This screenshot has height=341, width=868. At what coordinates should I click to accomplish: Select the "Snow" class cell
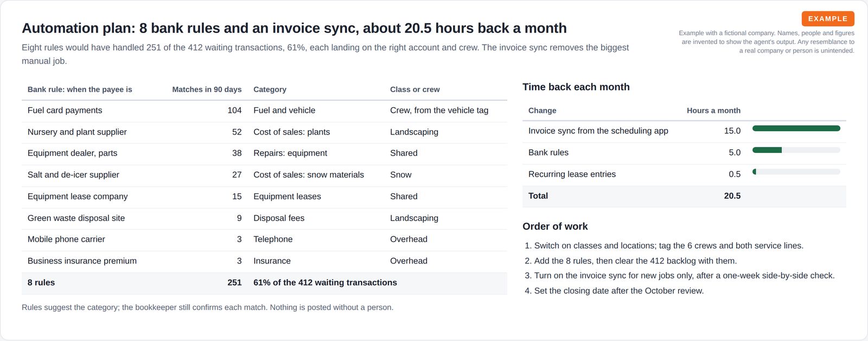pyautogui.click(x=401, y=175)
